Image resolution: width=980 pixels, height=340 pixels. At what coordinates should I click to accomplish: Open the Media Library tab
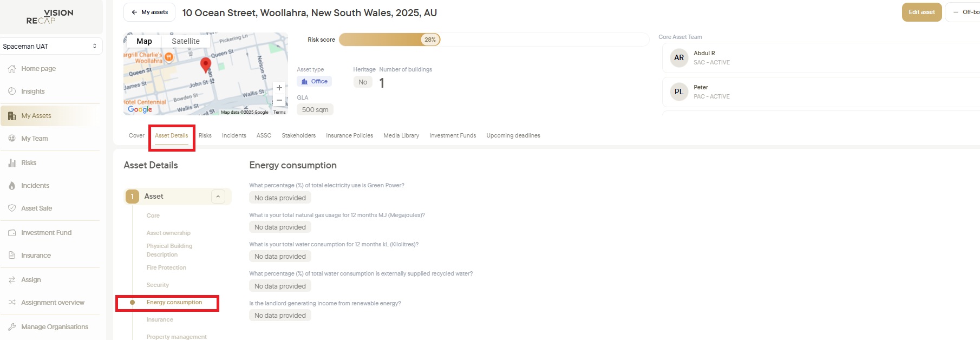click(x=401, y=135)
